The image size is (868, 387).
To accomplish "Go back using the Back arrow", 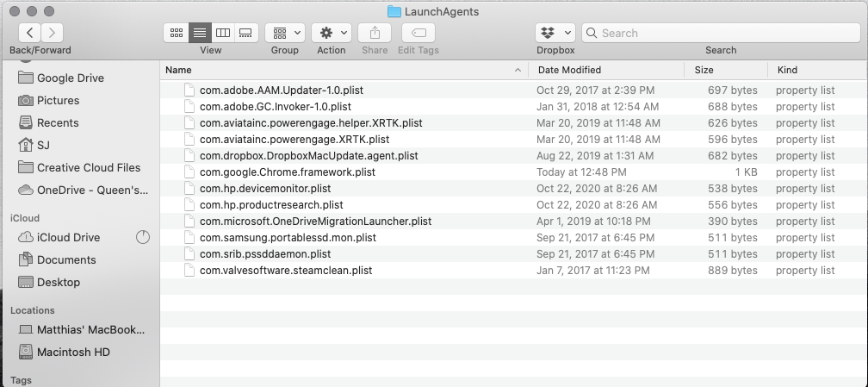I will (x=30, y=33).
